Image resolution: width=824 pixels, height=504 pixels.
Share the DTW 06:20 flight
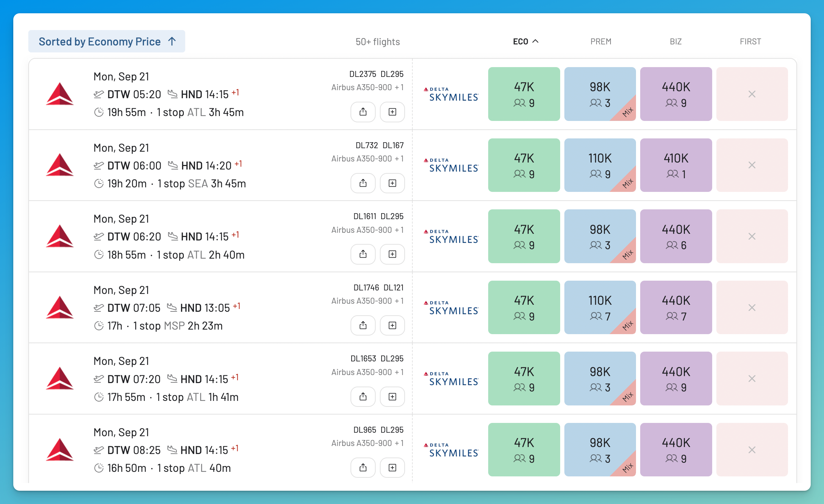pos(363,254)
